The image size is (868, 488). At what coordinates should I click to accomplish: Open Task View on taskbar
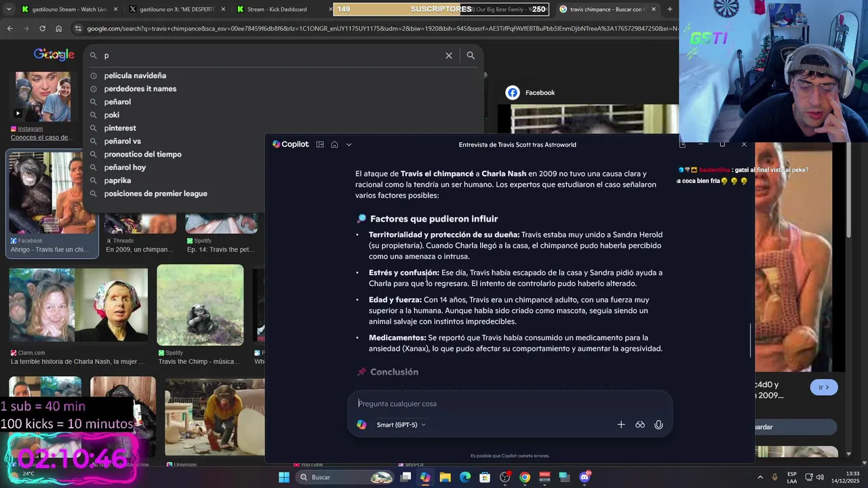click(406, 477)
